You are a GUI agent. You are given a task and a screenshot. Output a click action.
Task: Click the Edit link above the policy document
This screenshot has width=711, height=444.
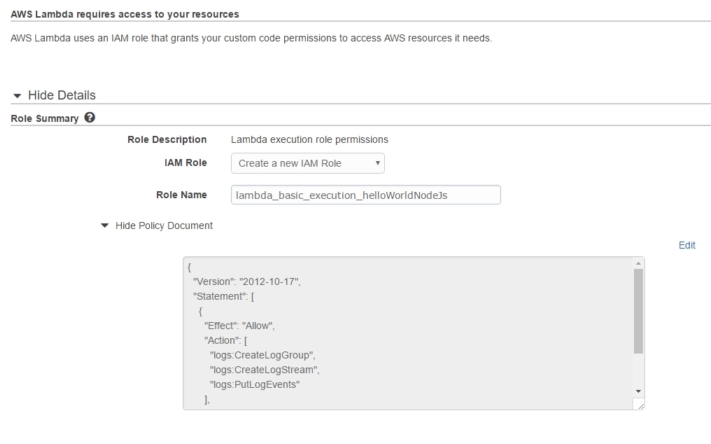[x=687, y=245]
